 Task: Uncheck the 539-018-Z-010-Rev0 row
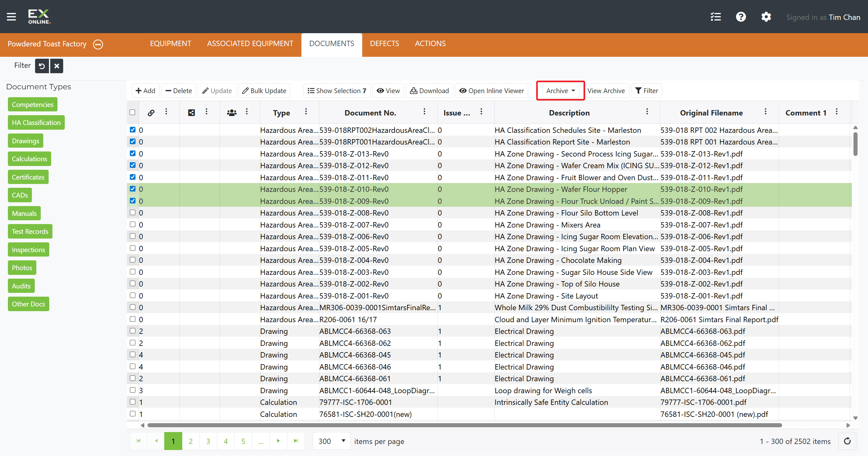132,189
